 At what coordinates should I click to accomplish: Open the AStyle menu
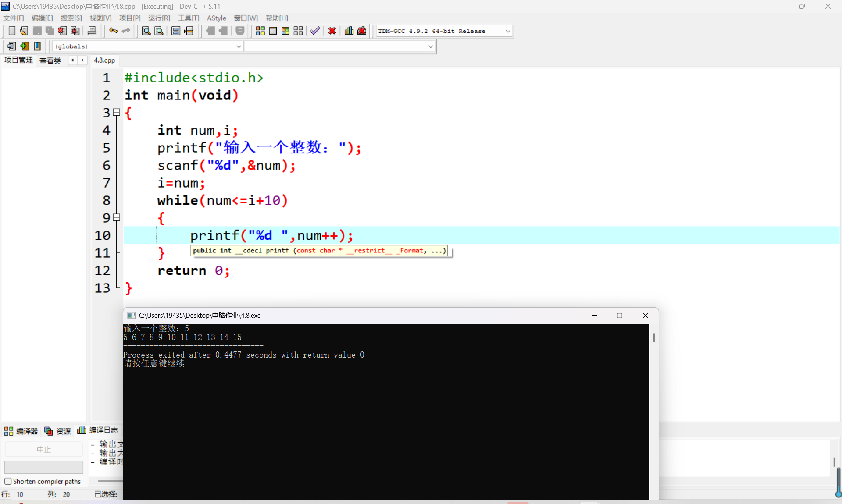pos(216,18)
